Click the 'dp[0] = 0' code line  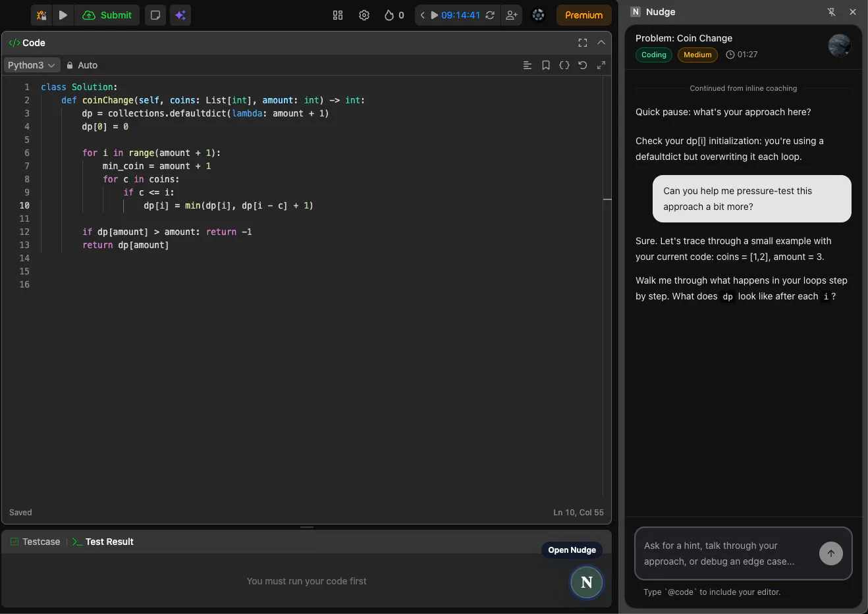[105, 126]
